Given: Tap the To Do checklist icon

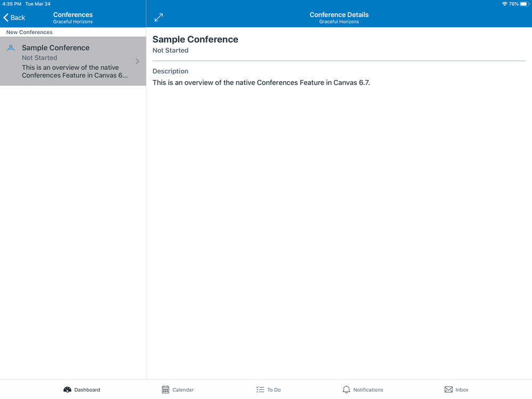Looking at the screenshot, I should (259, 389).
